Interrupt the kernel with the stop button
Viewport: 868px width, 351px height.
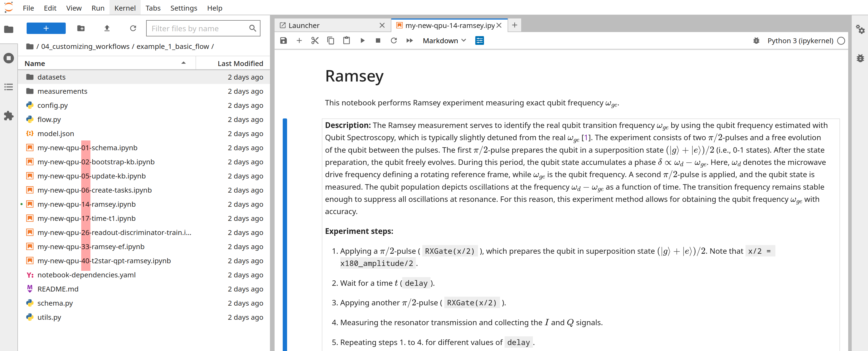pos(378,40)
